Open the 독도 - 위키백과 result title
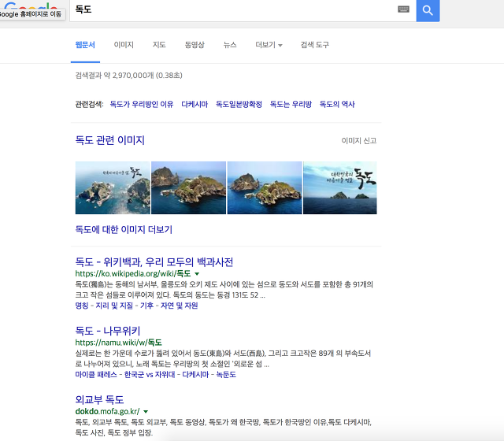This screenshot has width=504, height=441. 154,262
